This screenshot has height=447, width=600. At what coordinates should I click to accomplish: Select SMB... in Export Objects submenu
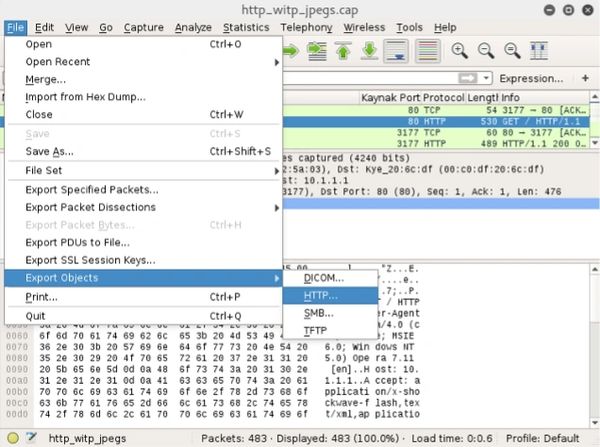[x=330, y=313]
